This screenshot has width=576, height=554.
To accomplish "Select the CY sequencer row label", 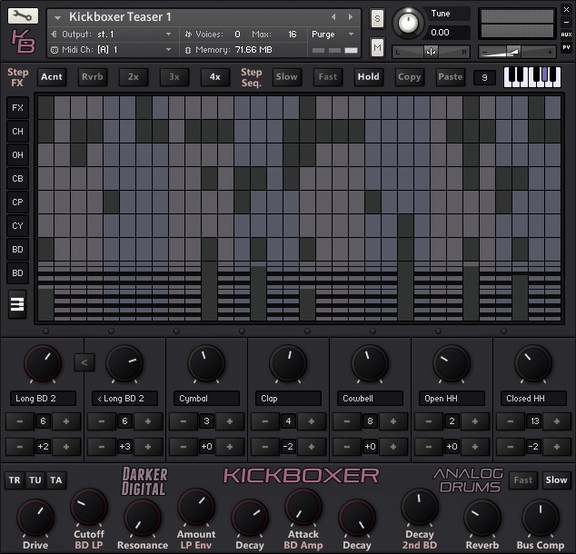I will tap(18, 226).
